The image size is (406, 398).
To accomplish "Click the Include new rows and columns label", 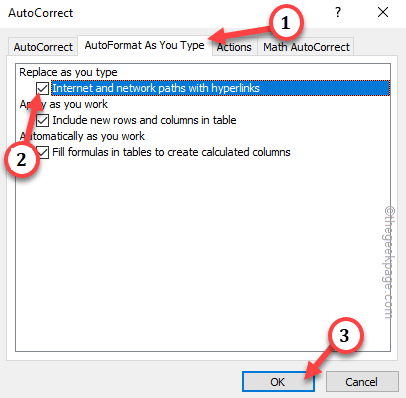I will pos(144,120).
